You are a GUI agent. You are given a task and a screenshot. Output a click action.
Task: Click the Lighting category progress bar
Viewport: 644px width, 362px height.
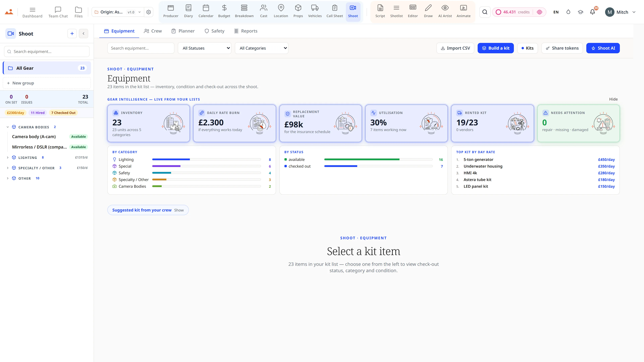[x=206, y=159]
